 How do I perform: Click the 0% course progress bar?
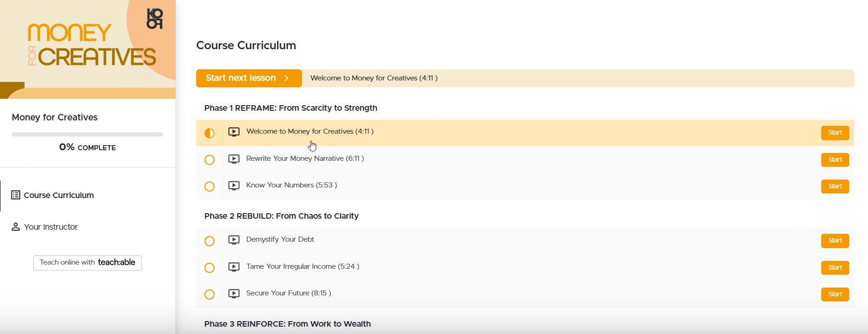(x=87, y=135)
